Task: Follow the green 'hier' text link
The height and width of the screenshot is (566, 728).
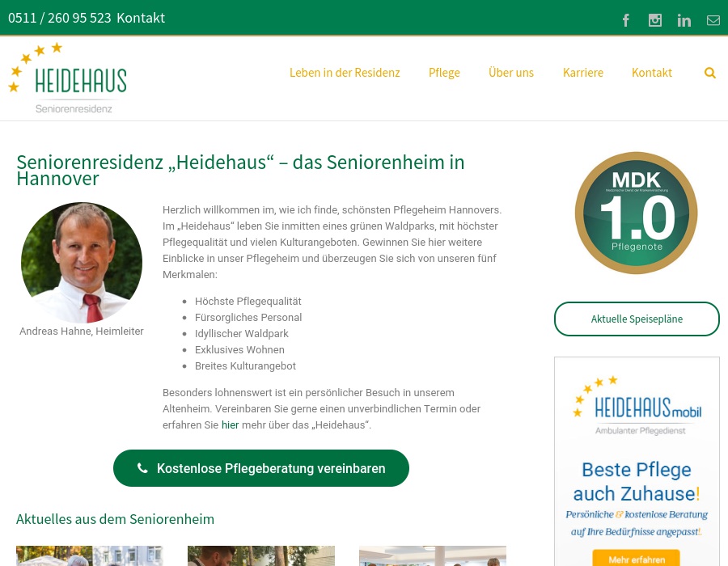Action: click(230, 424)
